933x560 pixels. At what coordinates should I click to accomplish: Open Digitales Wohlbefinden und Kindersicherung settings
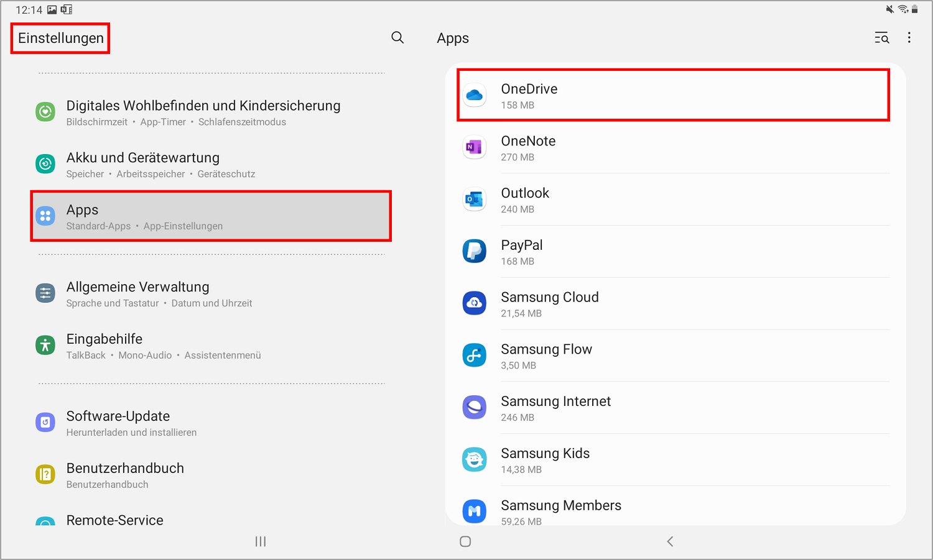pos(211,112)
